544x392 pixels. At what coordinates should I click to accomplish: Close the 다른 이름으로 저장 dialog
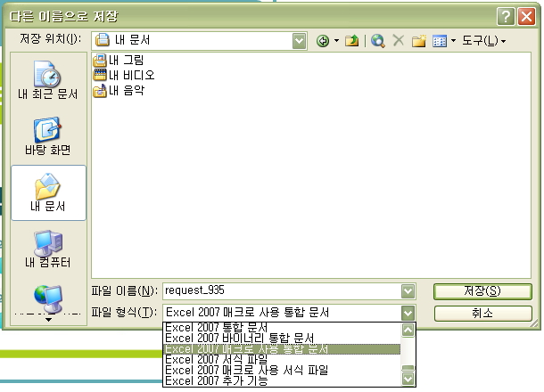(x=526, y=16)
